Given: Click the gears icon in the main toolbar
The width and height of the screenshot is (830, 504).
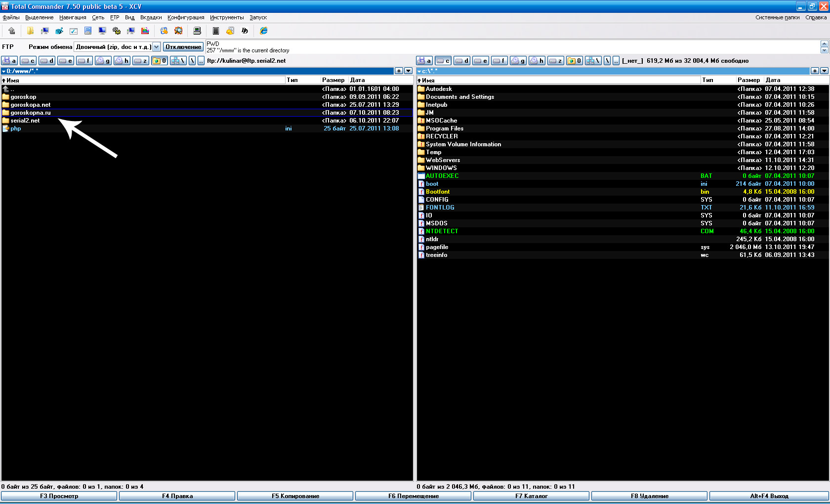Looking at the screenshot, I should pyautogui.click(x=117, y=31).
